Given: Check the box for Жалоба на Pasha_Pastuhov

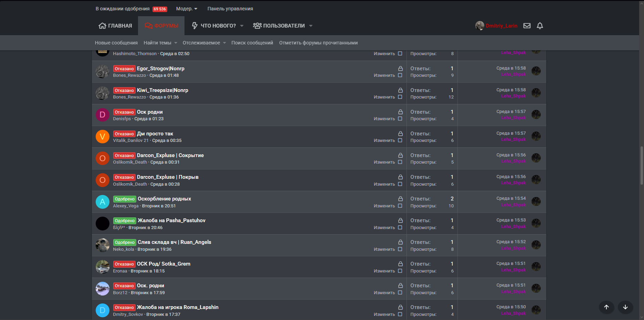Looking at the screenshot, I should [x=400, y=228].
